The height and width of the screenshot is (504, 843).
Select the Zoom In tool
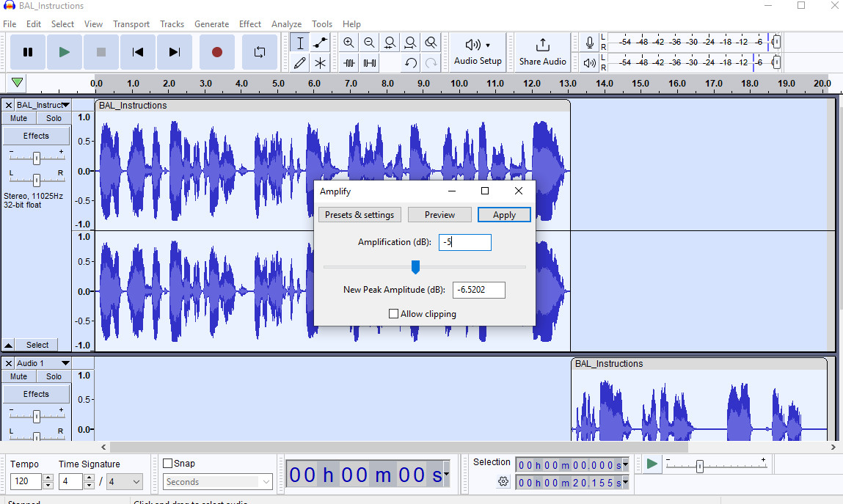348,43
